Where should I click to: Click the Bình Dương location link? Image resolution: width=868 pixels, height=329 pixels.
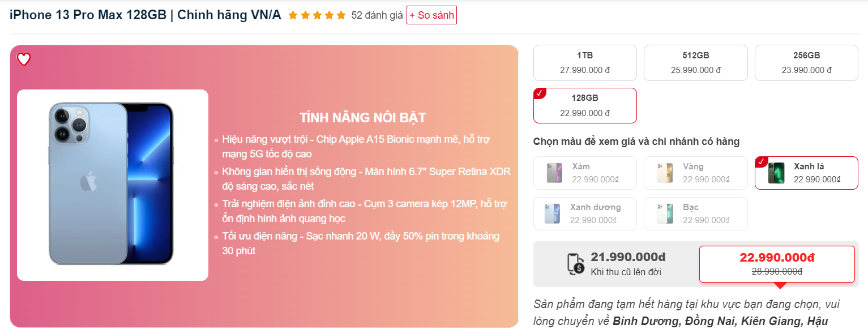click(646, 321)
